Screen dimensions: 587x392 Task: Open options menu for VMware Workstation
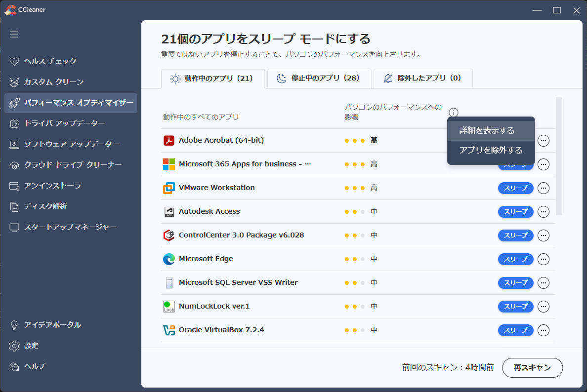coord(543,188)
